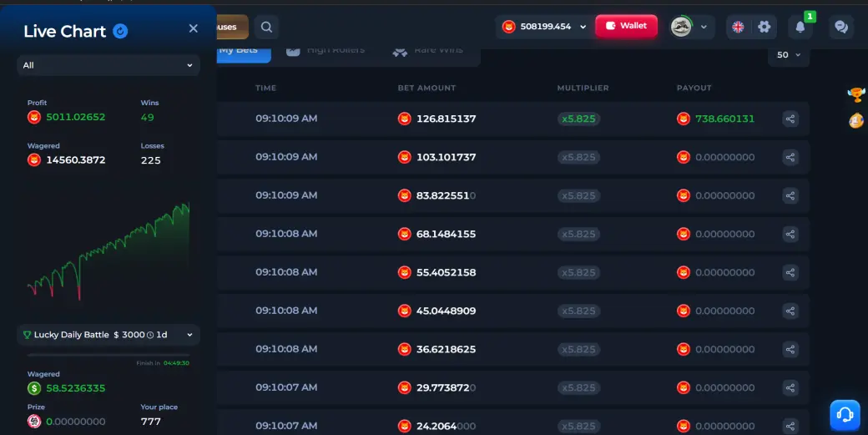Open the search magnifier icon
This screenshot has width=868, height=435.
click(266, 27)
